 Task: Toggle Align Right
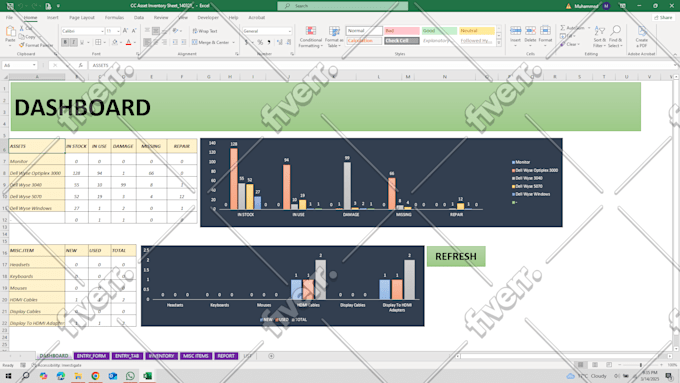click(x=164, y=43)
